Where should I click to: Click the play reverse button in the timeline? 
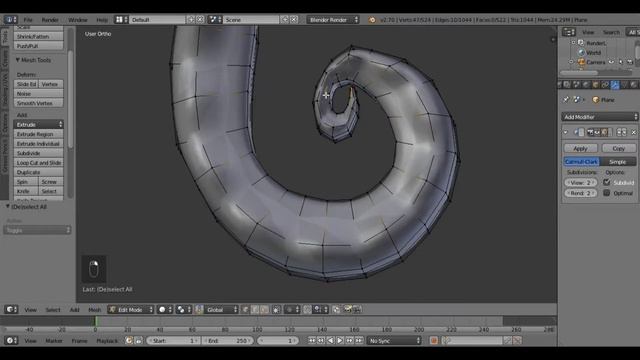click(331, 340)
